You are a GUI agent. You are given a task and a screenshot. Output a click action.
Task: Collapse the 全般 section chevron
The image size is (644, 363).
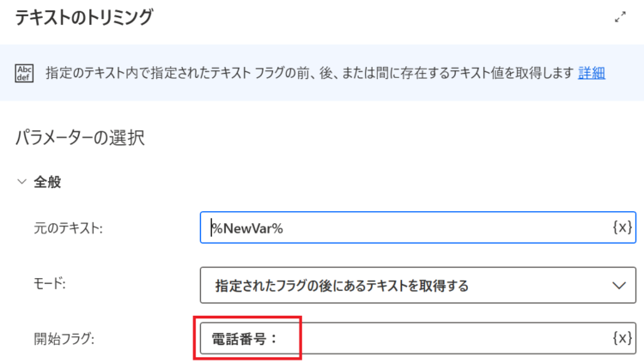click(x=21, y=182)
